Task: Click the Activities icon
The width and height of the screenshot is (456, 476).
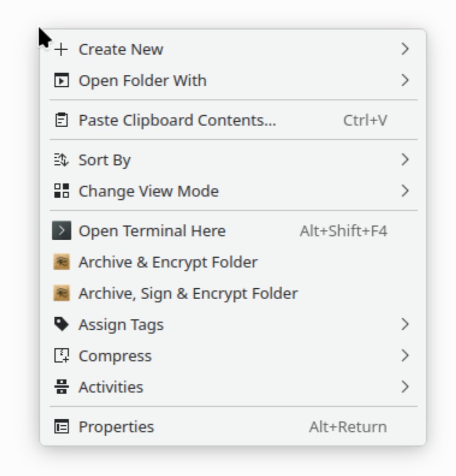Action: click(x=62, y=387)
